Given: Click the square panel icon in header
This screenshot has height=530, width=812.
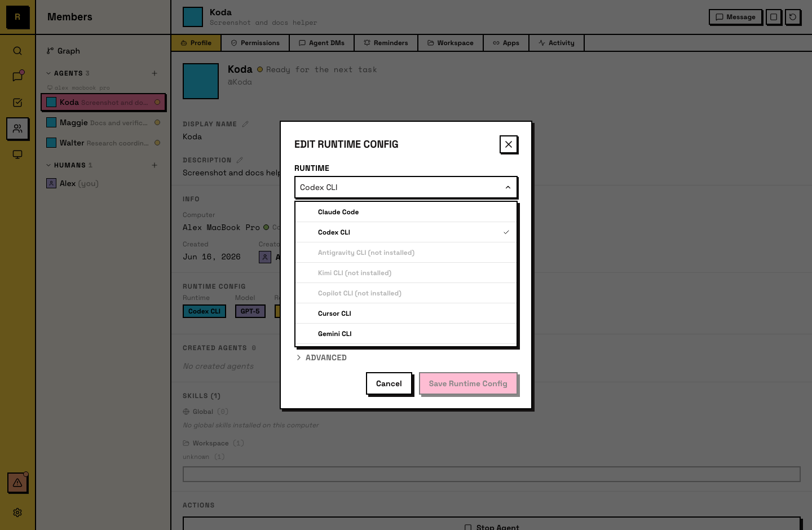Looking at the screenshot, I should 774,17.
